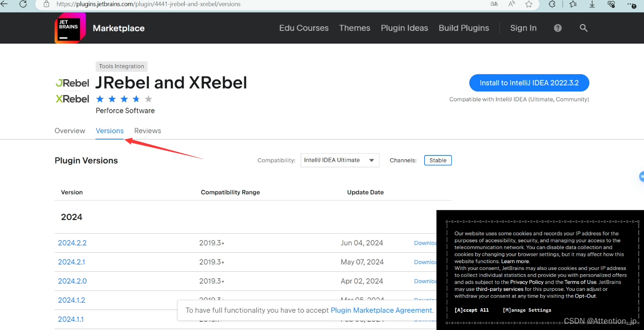The height and width of the screenshot is (330, 644).
Task: Toggle the fifth rating star
Action: tap(148, 98)
